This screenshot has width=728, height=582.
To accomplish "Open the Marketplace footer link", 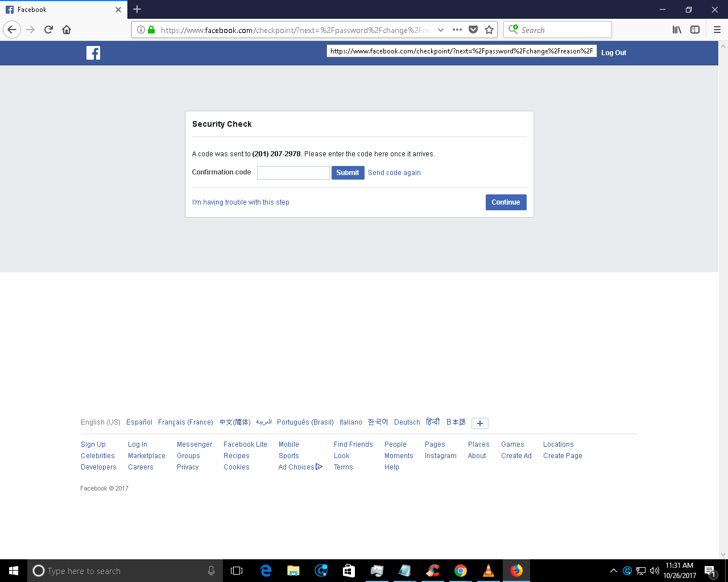I will pos(147,456).
